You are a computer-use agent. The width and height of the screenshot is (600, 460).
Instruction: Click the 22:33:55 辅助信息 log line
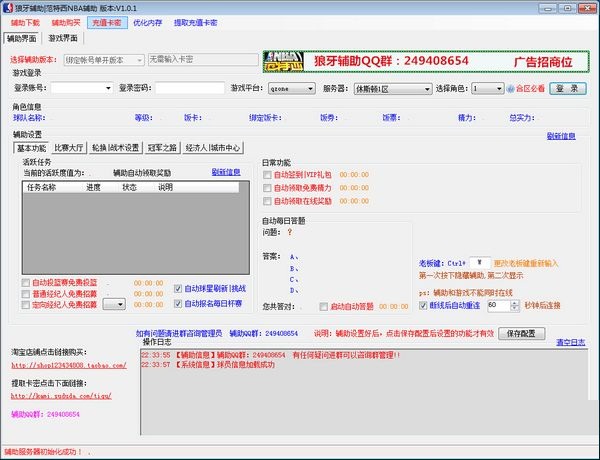270,355
